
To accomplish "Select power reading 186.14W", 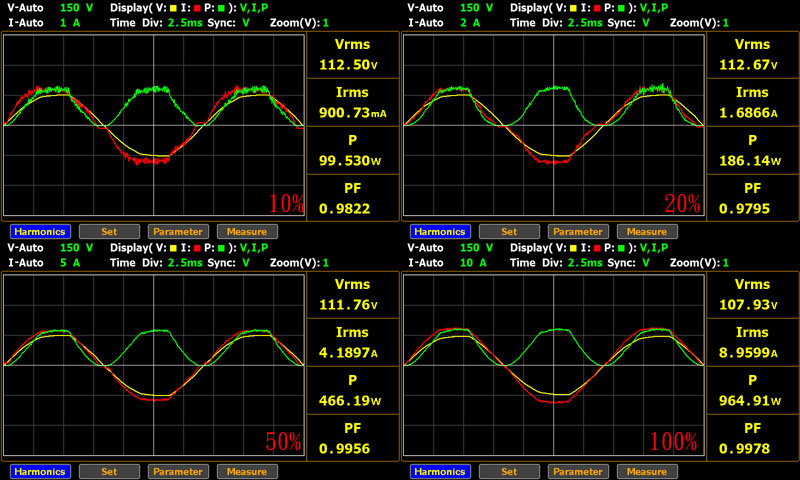I will 750,161.
